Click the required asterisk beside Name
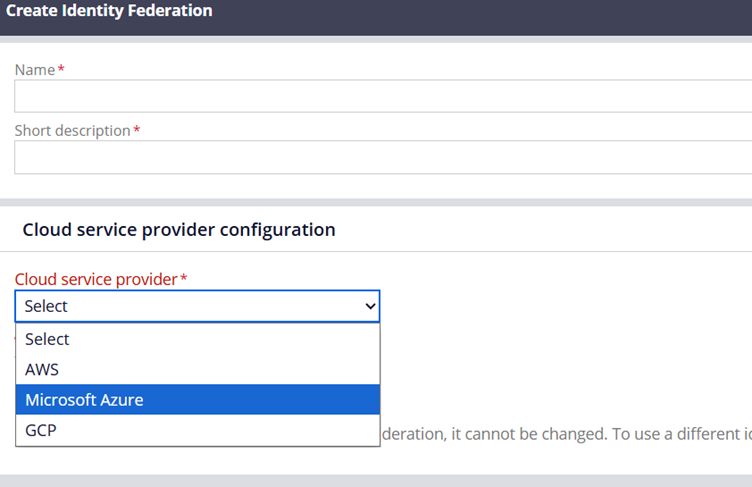 tap(61, 70)
